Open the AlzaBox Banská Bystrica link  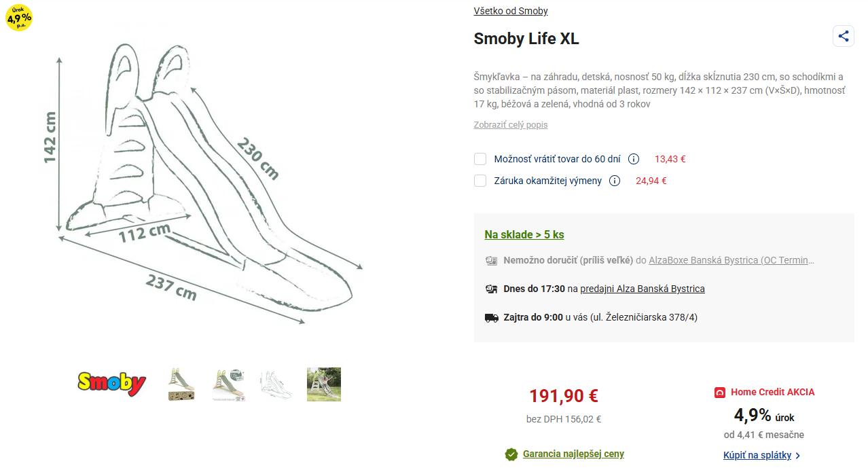coord(731,260)
